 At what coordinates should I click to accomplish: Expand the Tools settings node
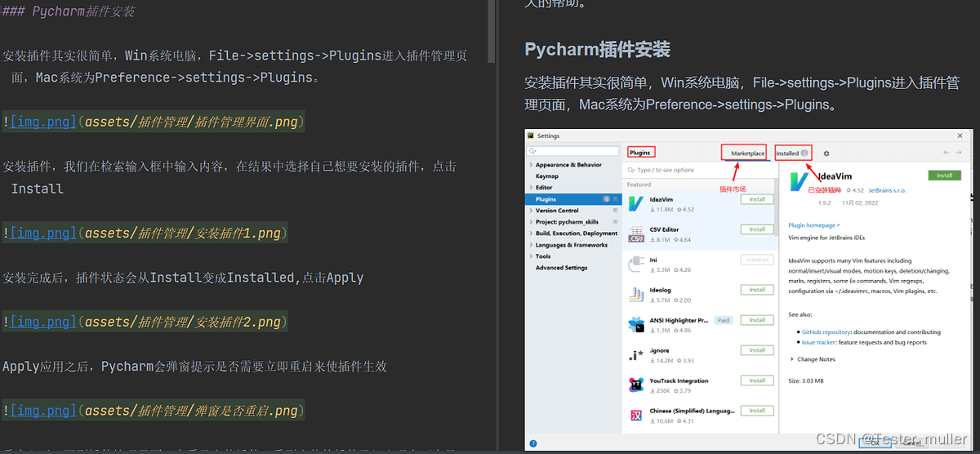coord(531,256)
